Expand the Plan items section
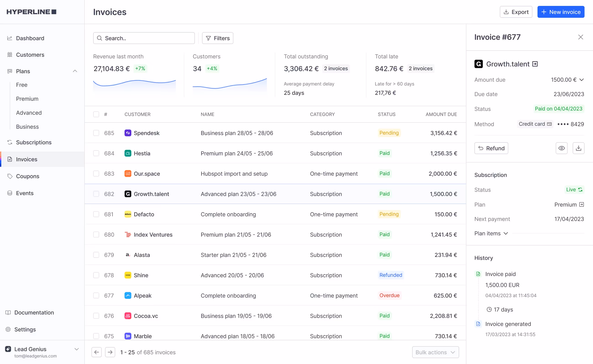Screen dimensions: 593x364 click(x=491, y=233)
